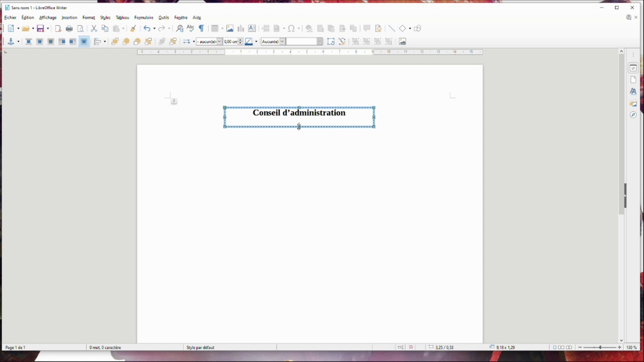
Task: Insert a chart
Action: click(x=241, y=29)
